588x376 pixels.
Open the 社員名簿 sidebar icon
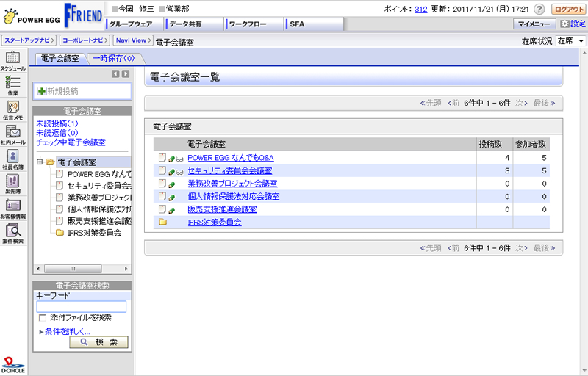[12, 159]
